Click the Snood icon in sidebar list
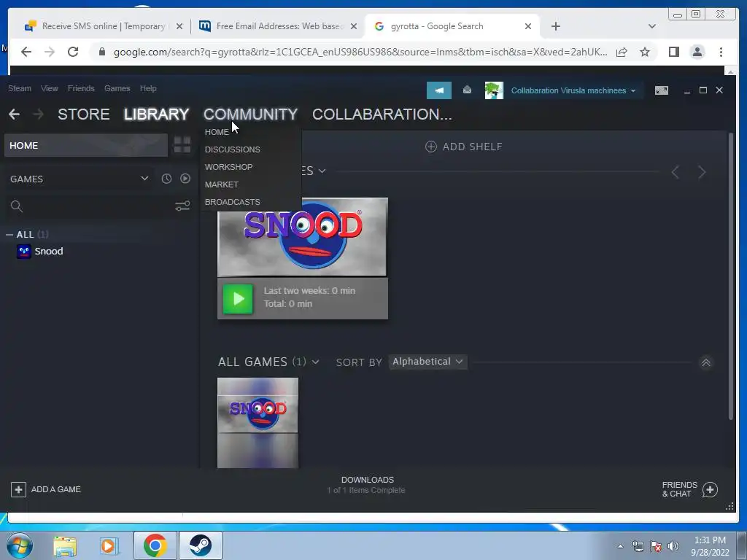The width and height of the screenshot is (747, 560). click(24, 252)
